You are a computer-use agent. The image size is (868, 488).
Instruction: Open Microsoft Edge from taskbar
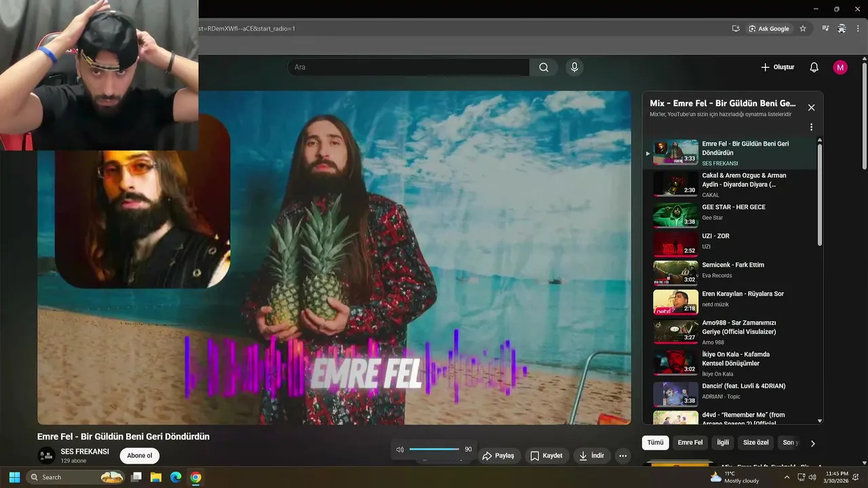tap(176, 477)
